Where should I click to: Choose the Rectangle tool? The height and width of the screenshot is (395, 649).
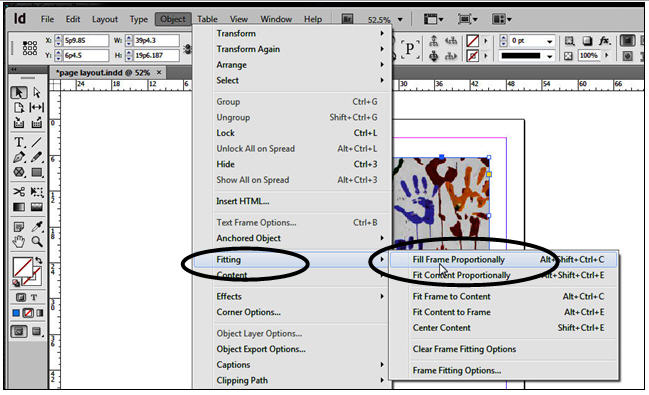click(37, 172)
